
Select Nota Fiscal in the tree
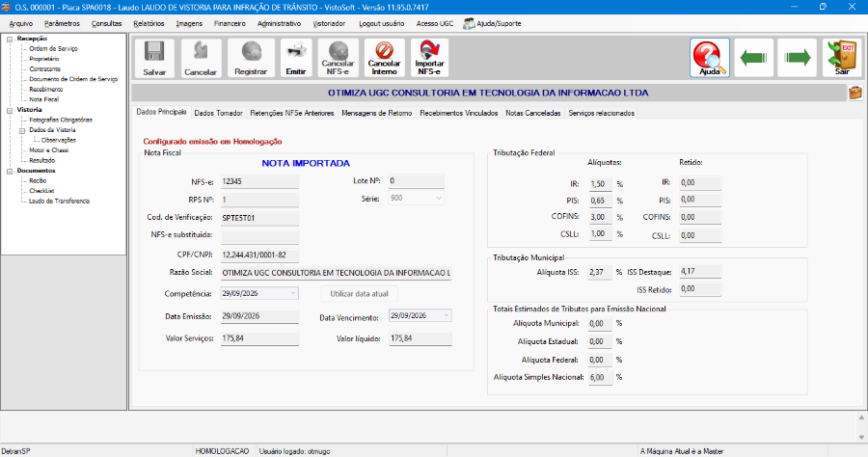[x=43, y=99]
